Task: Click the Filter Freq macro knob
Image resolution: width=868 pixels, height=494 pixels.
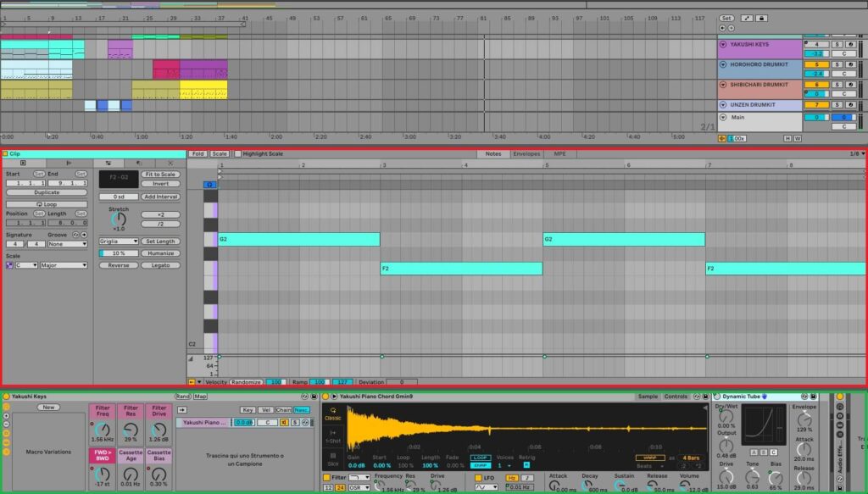Action: tap(103, 430)
